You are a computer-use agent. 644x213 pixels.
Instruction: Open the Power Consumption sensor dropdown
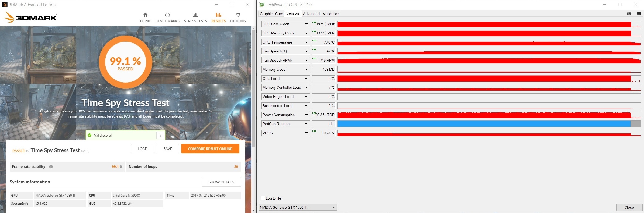click(306, 115)
